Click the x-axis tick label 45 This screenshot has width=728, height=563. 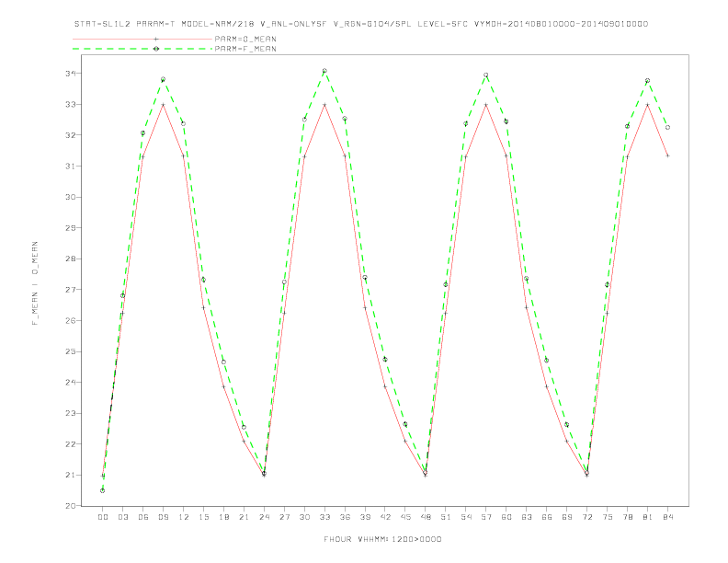tap(405, 517)
